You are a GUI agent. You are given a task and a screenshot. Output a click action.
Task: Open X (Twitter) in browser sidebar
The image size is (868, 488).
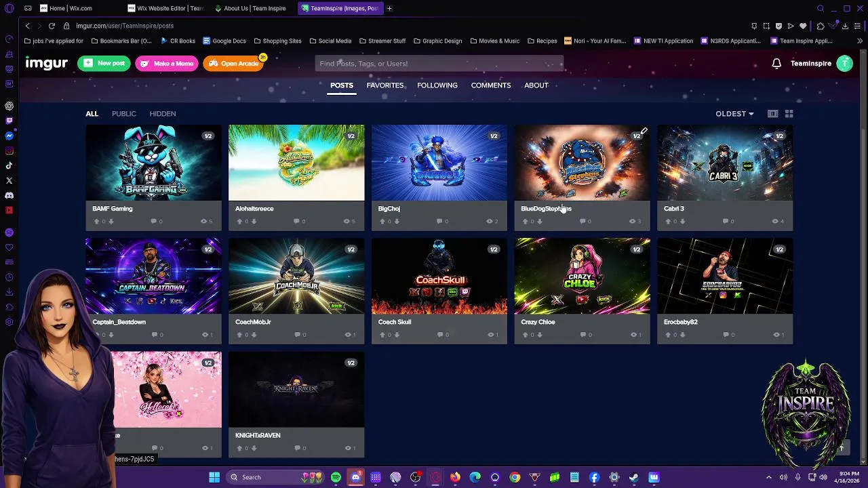[9, 180]
